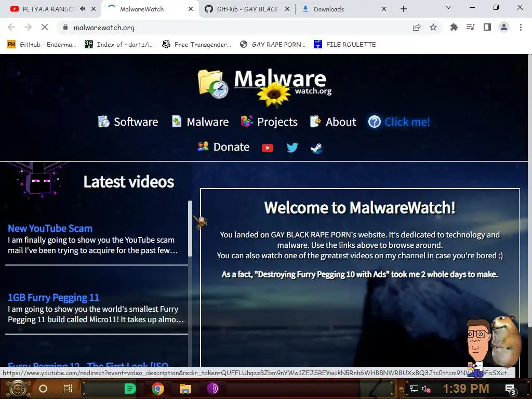Click the Chrome taskbar icon
532x399 pixels.
(158, 389)
